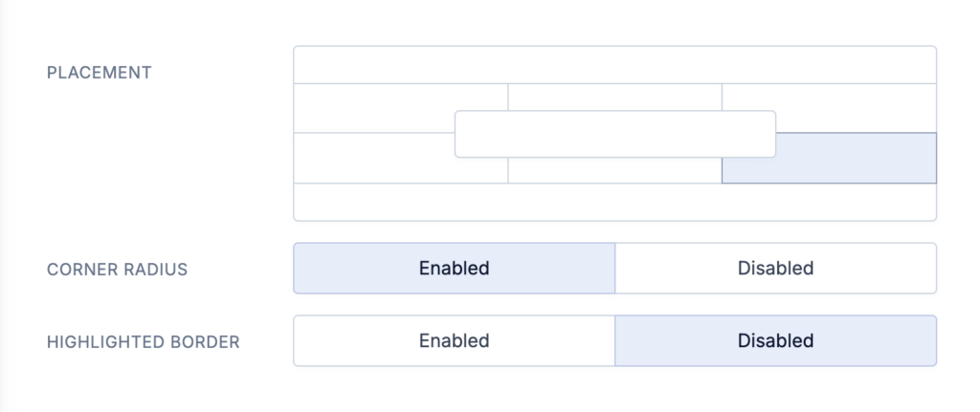The width and height of the screenshot is (980, 412).
Task: Select the full-width bottom placement strip
Action: 615,203
